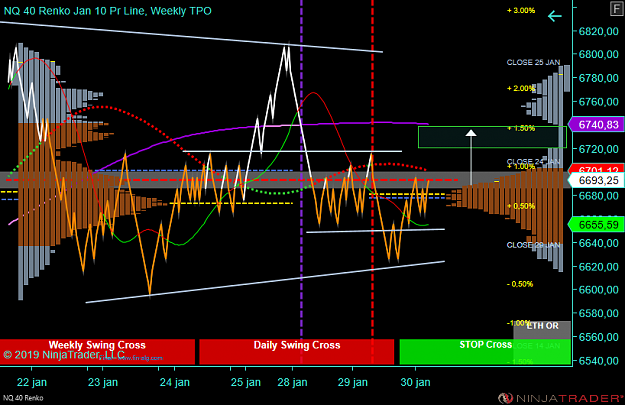Click the green 6655,59 price marker
625x405 pixels.
[x=597, y=225]
